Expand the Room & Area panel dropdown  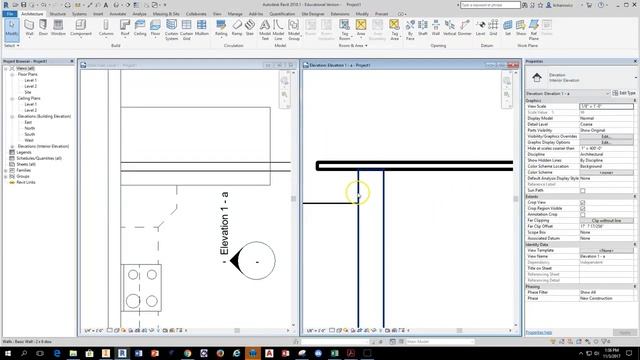[x=353, y=46]
